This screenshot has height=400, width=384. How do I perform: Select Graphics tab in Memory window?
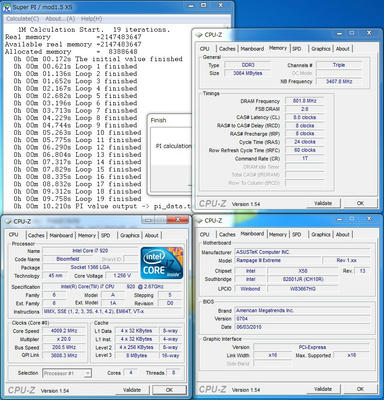[x=321, y=49]
